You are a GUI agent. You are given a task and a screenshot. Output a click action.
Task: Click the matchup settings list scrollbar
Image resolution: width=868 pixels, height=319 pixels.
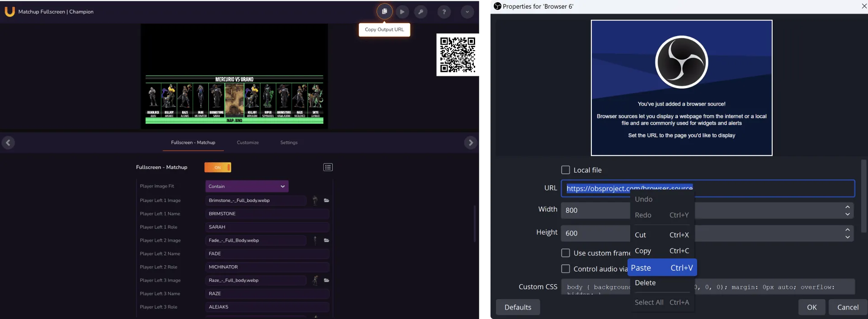point(474,224)
